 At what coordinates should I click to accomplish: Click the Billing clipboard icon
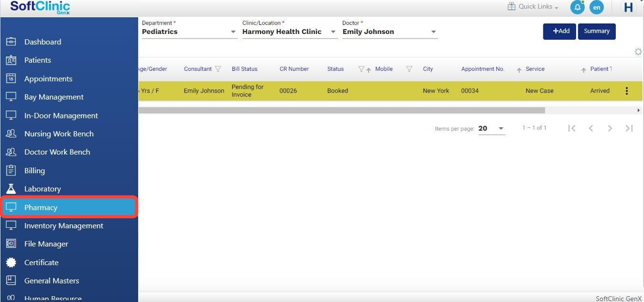coord(11,170)
